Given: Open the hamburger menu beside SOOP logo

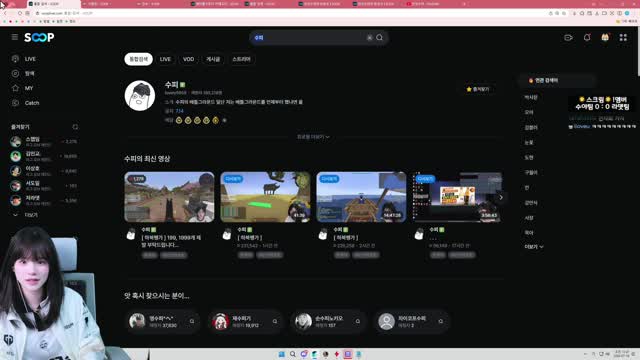Looking at the screenshot, I should click(15, 37).
